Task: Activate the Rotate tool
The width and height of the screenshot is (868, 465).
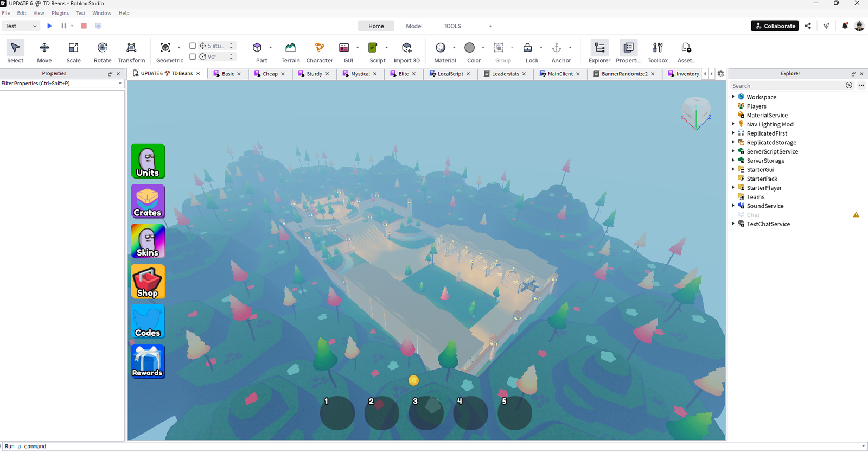Action: pos(103,52)
